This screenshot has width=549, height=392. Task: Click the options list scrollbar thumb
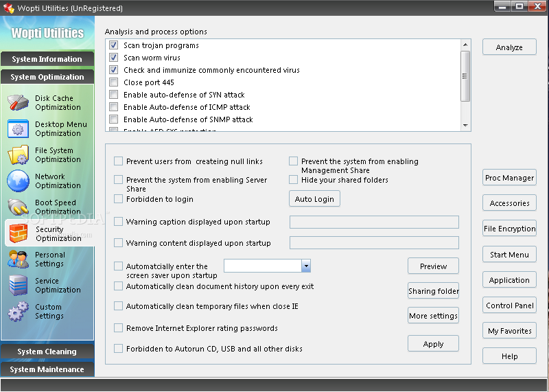point(465,76)
